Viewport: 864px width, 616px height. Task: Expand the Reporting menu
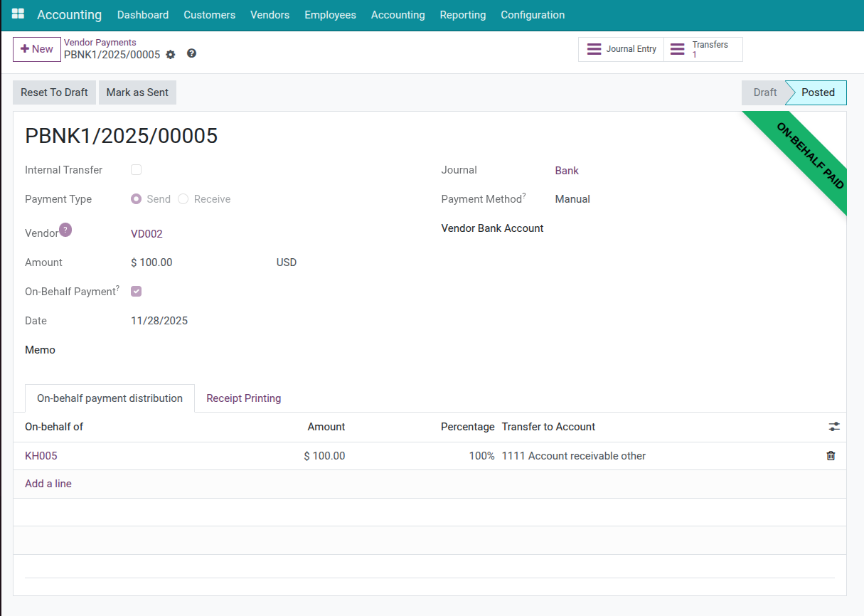tap(462, 15)
